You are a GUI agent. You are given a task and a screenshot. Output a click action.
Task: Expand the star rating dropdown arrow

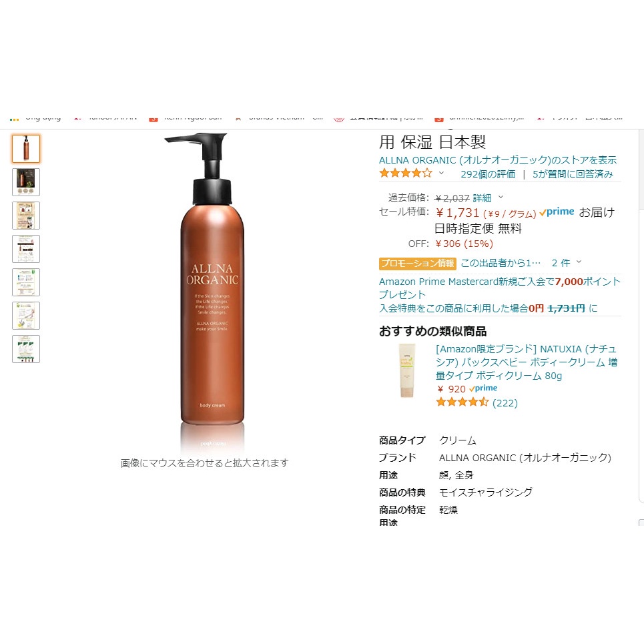441,173
